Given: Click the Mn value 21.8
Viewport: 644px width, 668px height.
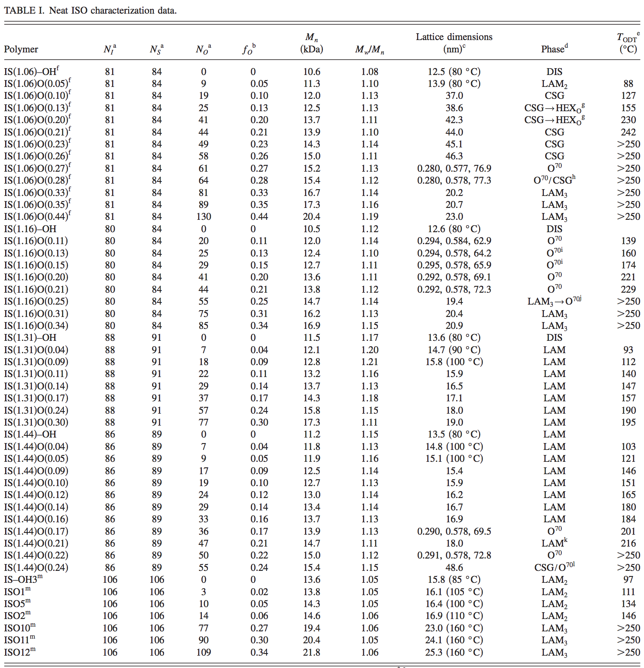Looking at the screenshot, I should click(311, 652).
